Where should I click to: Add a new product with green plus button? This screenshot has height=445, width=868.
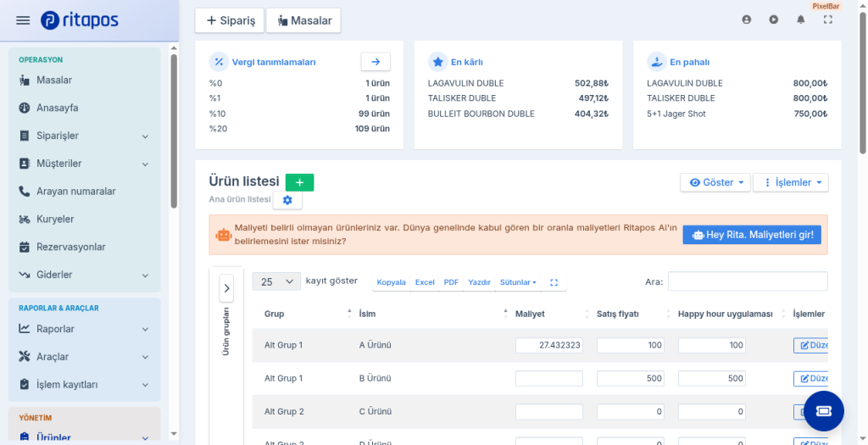(x=299, y=182)
